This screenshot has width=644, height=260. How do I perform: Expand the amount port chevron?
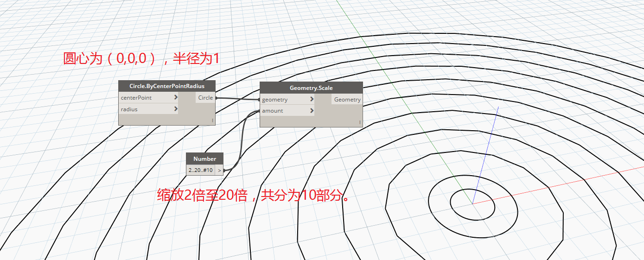(x=312, y=111)
